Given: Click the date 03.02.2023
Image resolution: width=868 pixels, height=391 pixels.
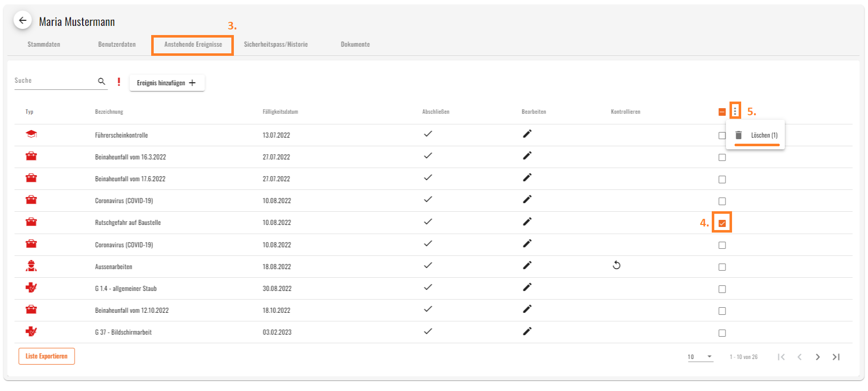Looking at the screenshot, I should [x=277, y=332].
